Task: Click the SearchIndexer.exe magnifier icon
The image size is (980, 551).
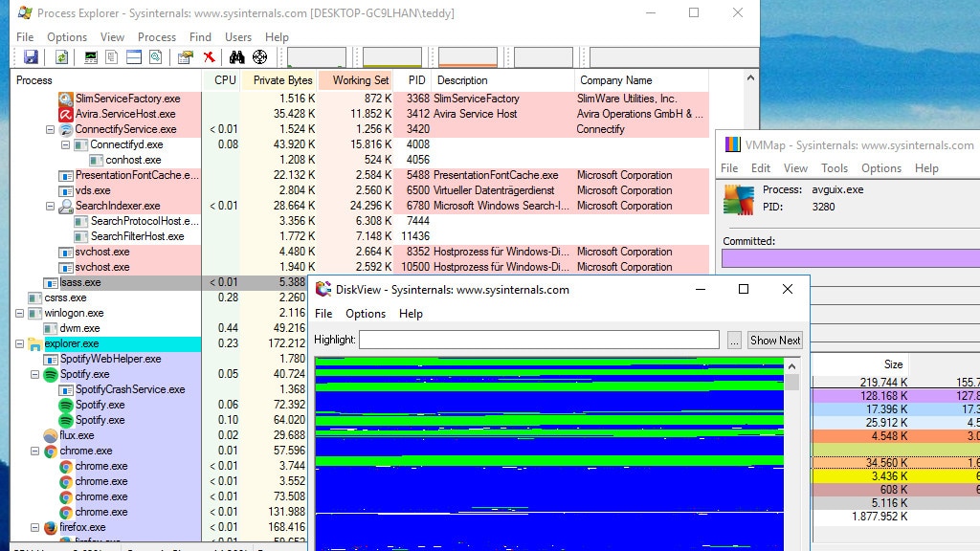Action: (66, 206)
